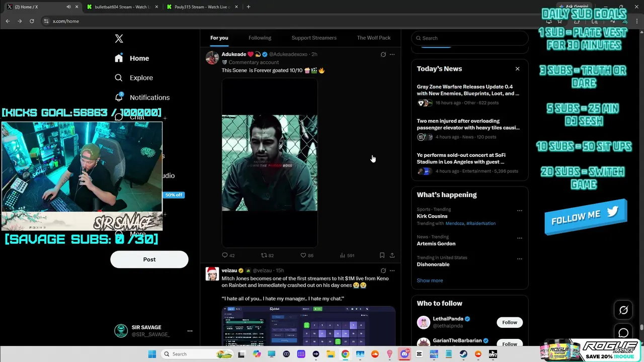Open Task View on the taskbar
This screenshot has width=644, height=362.
(242, 354)
